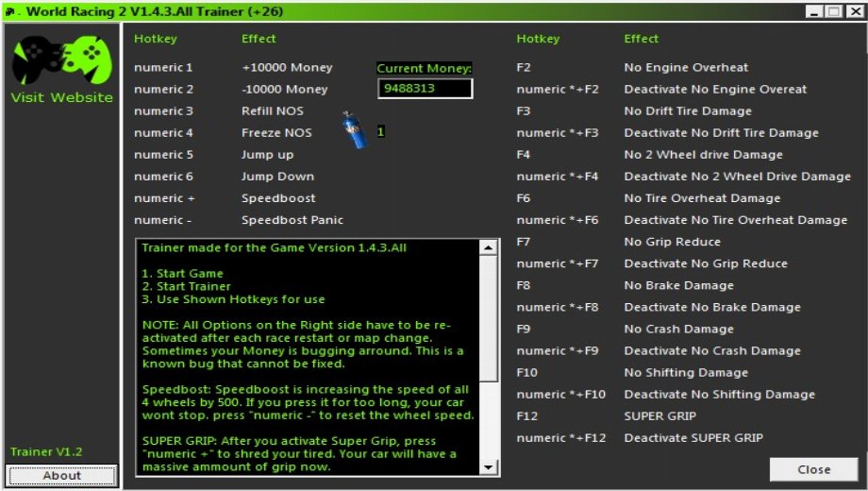868x491 pixels.
Task: Click the Current Money value field
Action: (x=425, y=88)
